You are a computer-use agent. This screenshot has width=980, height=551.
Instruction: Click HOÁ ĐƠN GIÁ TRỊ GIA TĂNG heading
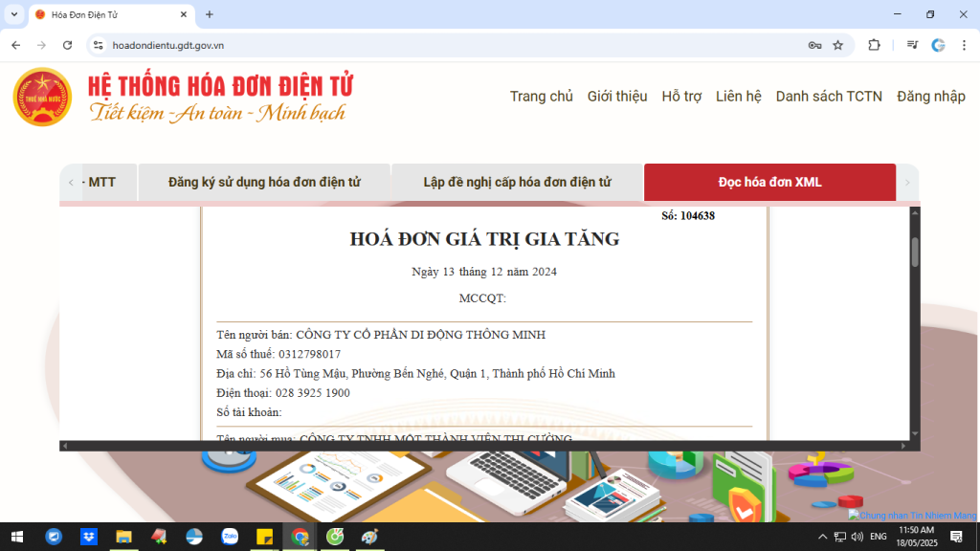[484, 239]
